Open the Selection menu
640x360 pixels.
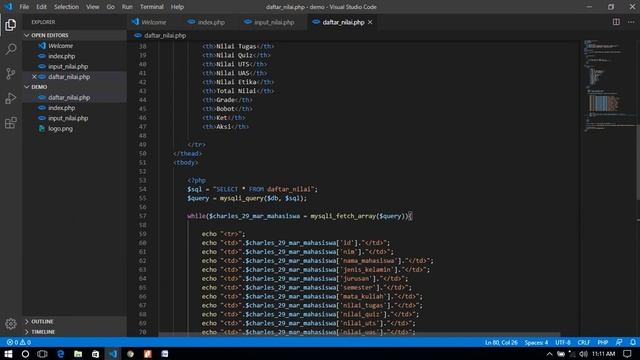tap(66, 7)
